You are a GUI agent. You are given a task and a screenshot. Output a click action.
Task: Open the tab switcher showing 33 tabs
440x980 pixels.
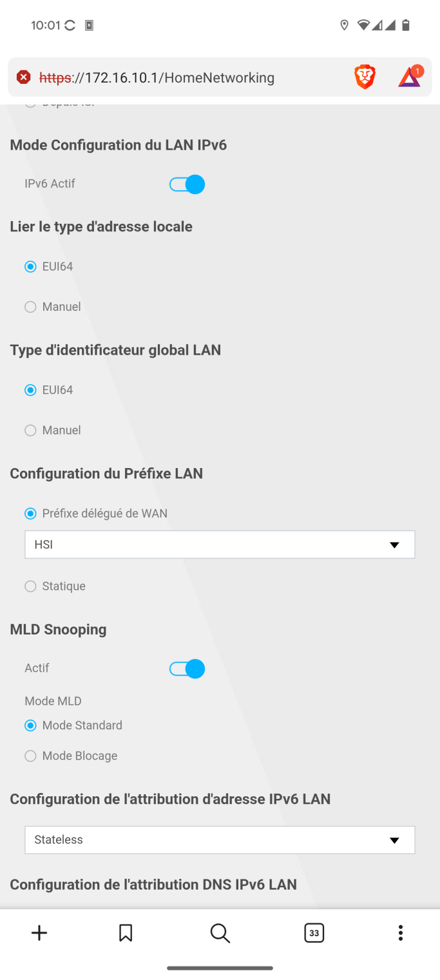click(314, 932)
